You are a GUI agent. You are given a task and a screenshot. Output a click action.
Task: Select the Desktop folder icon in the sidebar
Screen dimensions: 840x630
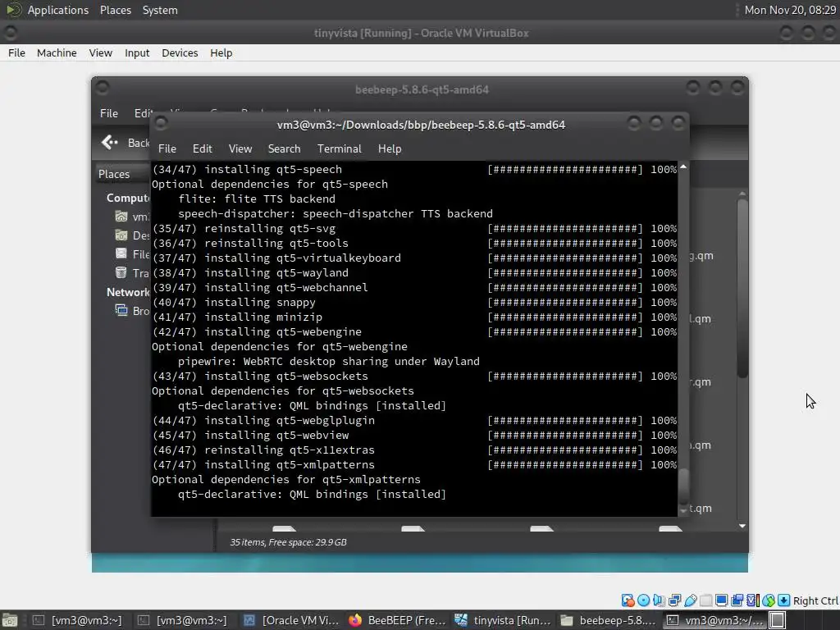[121, 235]
